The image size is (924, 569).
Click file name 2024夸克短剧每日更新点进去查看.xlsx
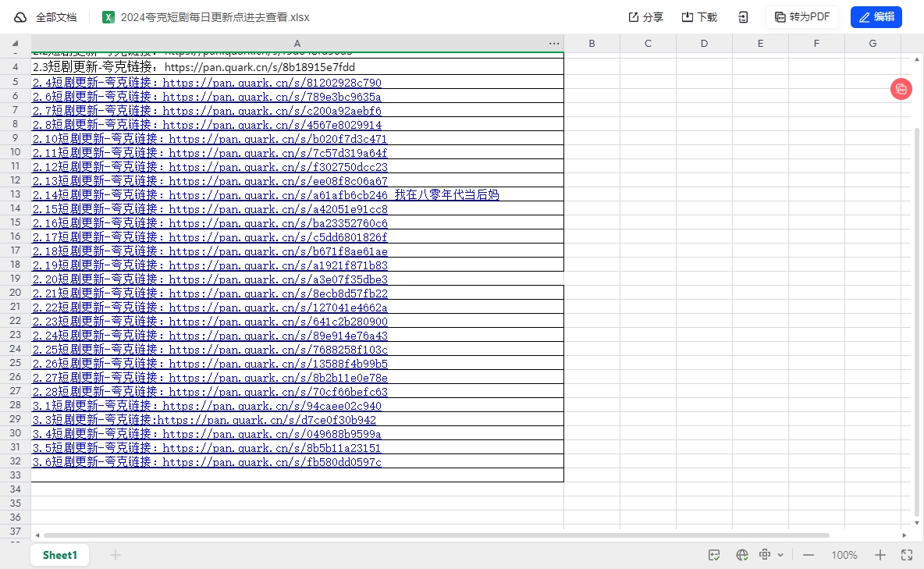[215, 17]
